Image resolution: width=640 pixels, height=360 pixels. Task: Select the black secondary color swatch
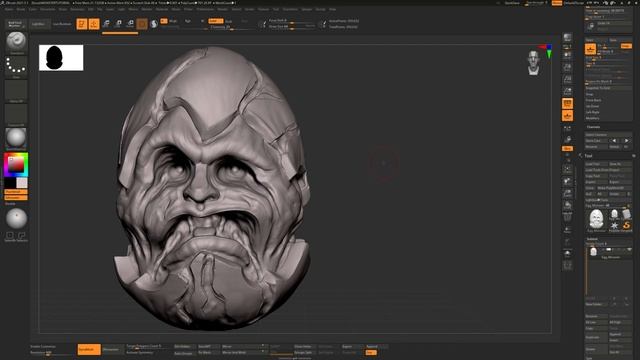pos(10,183)
